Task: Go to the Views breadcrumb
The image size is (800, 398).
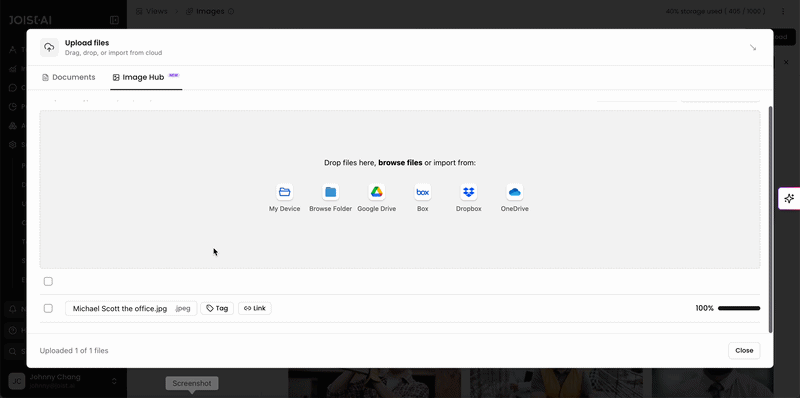Action: [152, 11]
